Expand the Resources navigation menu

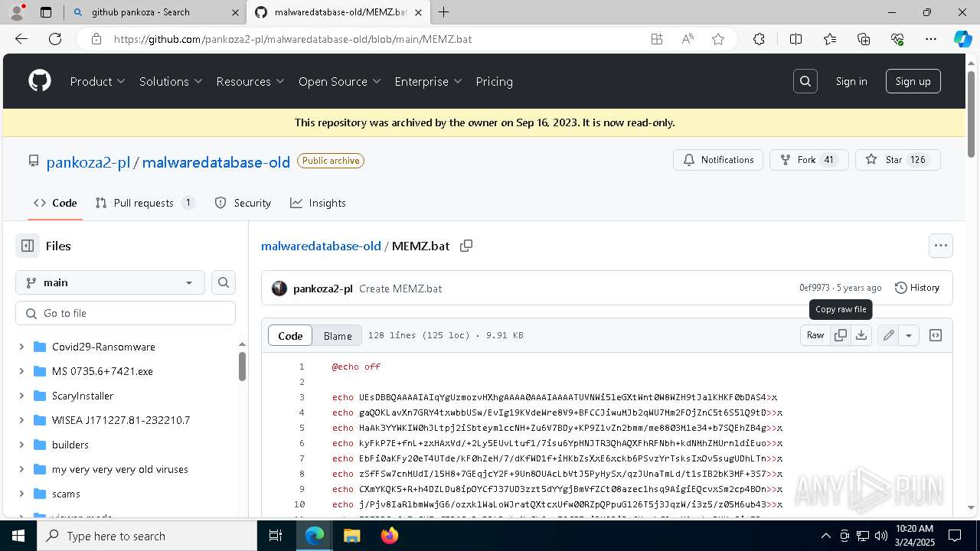[x=250, y=81]
